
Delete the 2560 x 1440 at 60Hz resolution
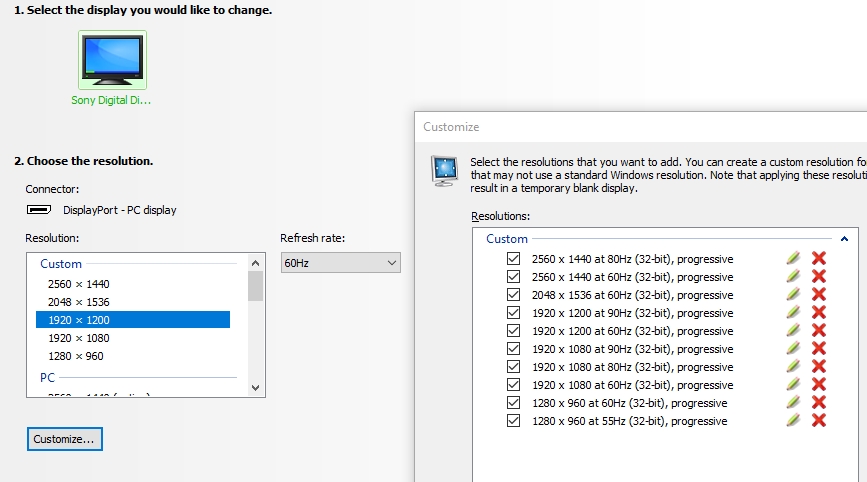click(x=818, y=276)
